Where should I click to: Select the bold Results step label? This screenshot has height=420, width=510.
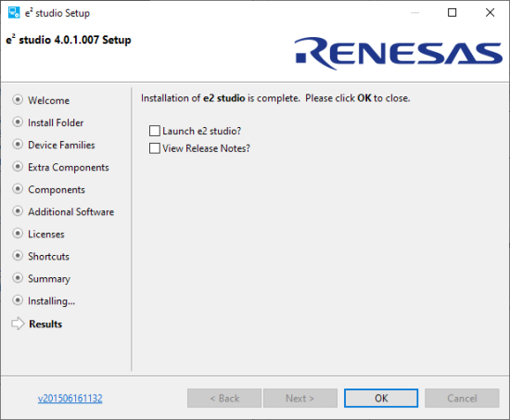pos(45,324)
